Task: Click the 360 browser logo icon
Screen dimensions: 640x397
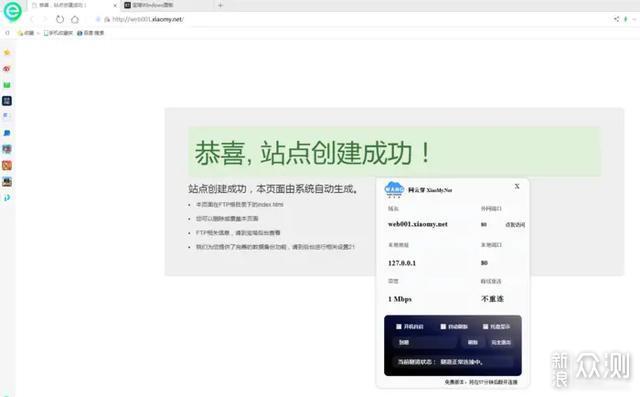Action: tap(13, 11)
